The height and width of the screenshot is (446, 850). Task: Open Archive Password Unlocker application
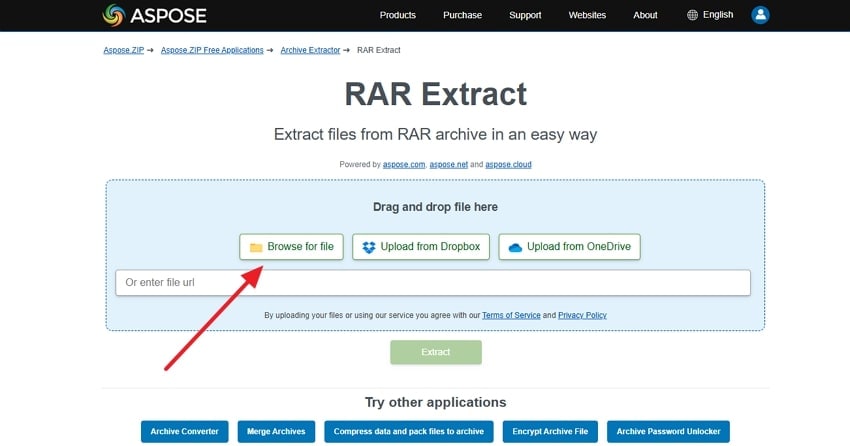668,431
